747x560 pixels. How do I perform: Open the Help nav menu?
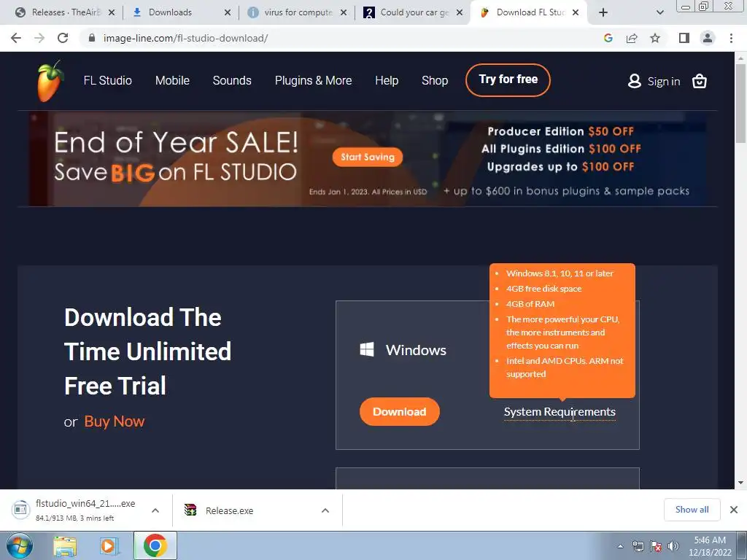coord(387,80)
